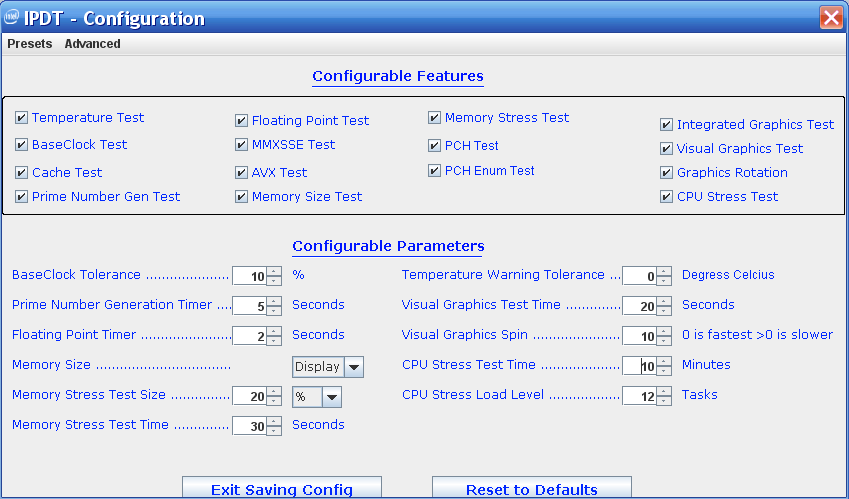Image resolution: width=849 pixels, height=499 pixels.
Task: Toggle PCH Enum Test checkbox
Action: 434,171
